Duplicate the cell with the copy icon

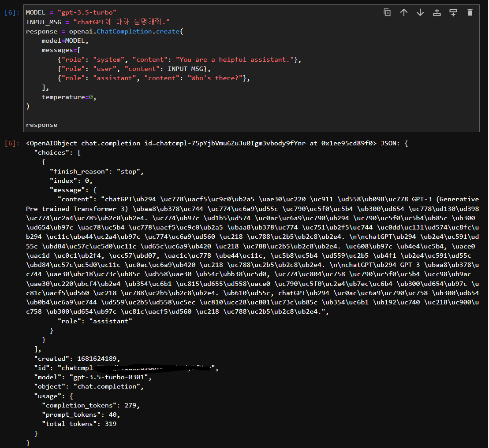click(387, 12)
